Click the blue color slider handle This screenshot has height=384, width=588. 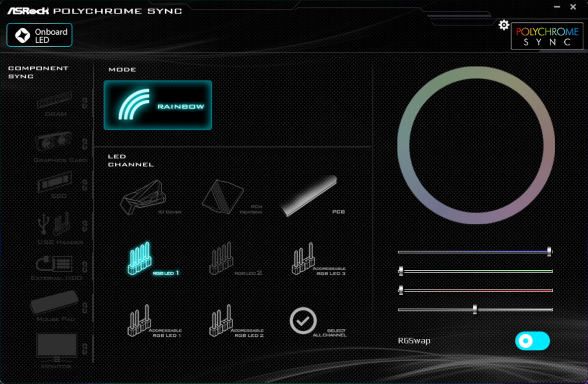click(549, 252)
